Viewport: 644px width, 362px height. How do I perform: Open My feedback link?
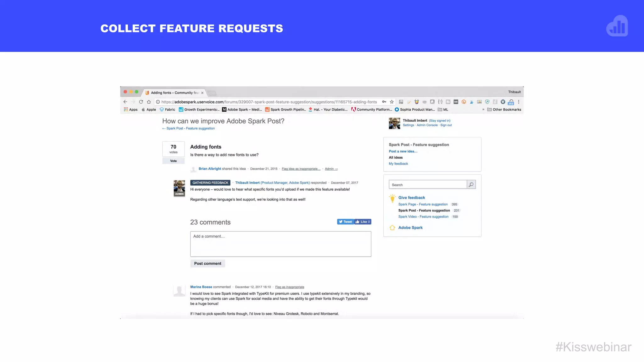coord(398,164)
